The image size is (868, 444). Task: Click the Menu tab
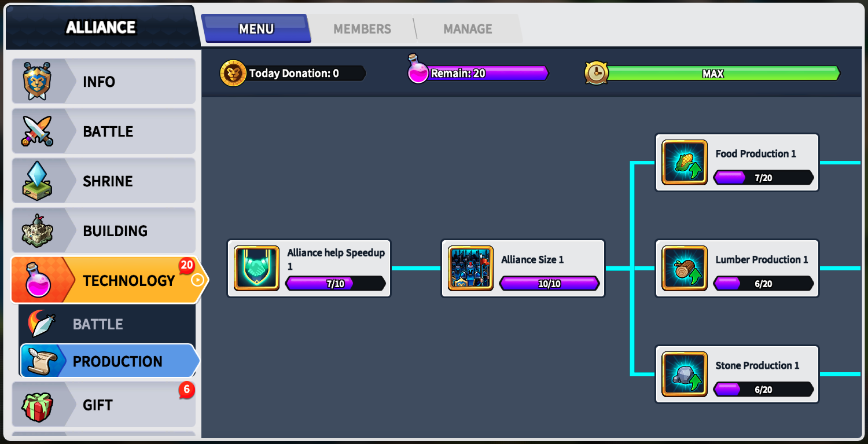click(x=256, y=29)
